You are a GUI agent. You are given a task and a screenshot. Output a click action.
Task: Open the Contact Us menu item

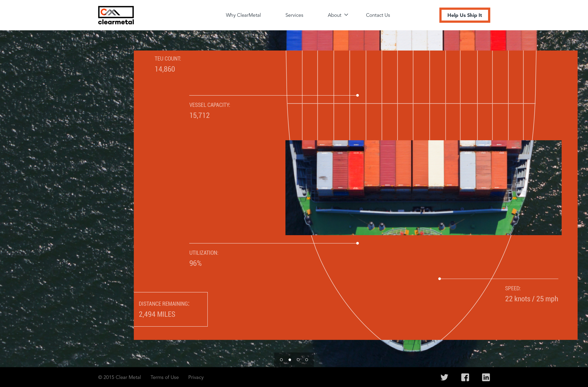coord(378,15)
